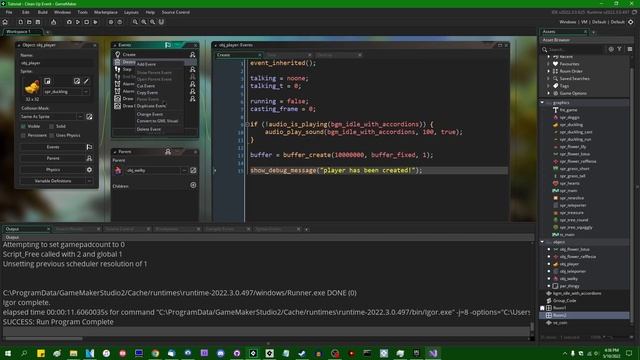
Task: Open asset browser search settings circle icon
Action: [x=611, y=49]
